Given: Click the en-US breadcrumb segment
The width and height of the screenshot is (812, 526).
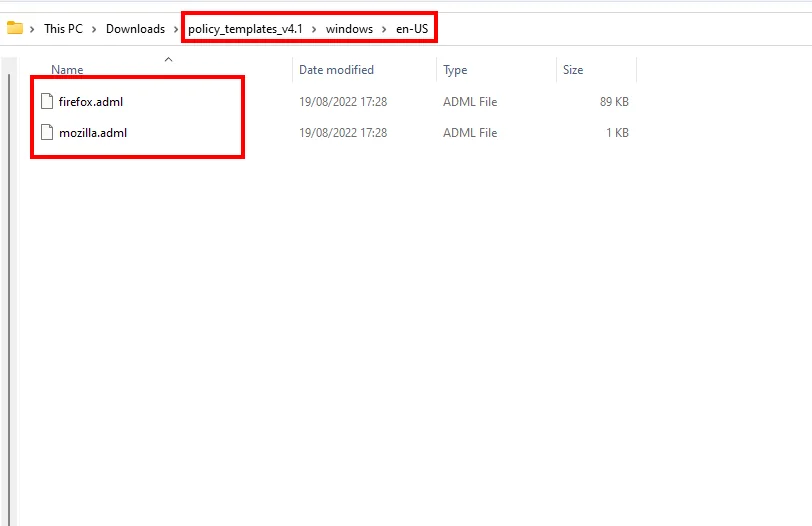Looking at the screenshot, I should click(412, 29).
